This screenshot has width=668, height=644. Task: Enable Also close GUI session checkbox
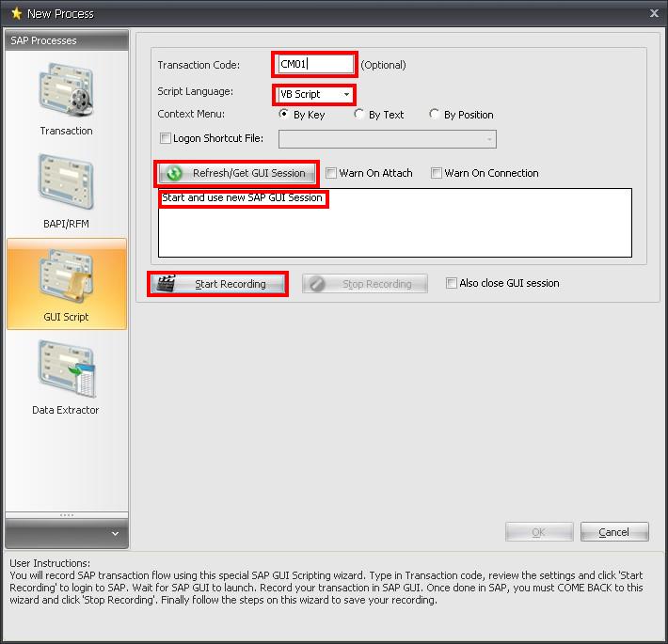click(452, 283)
